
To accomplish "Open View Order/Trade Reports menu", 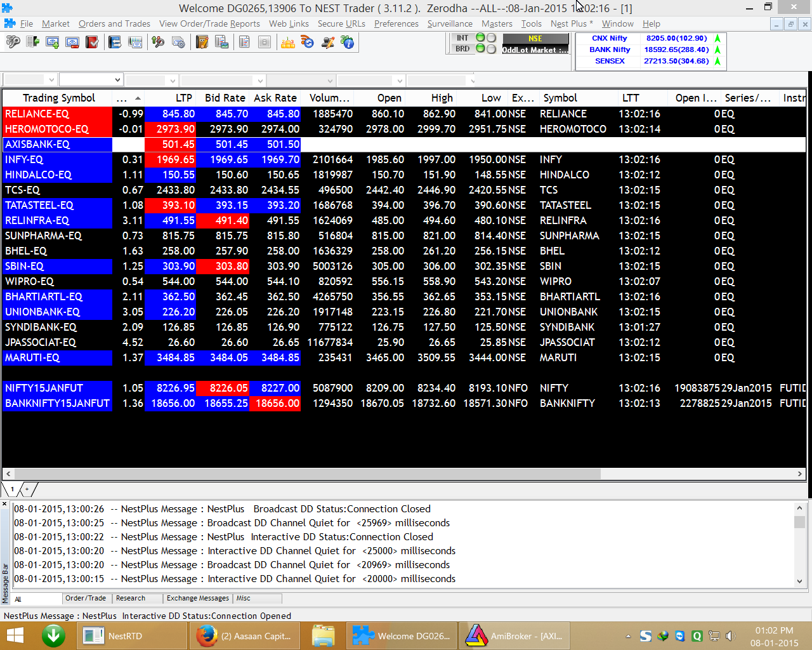I will click(209, 23).
